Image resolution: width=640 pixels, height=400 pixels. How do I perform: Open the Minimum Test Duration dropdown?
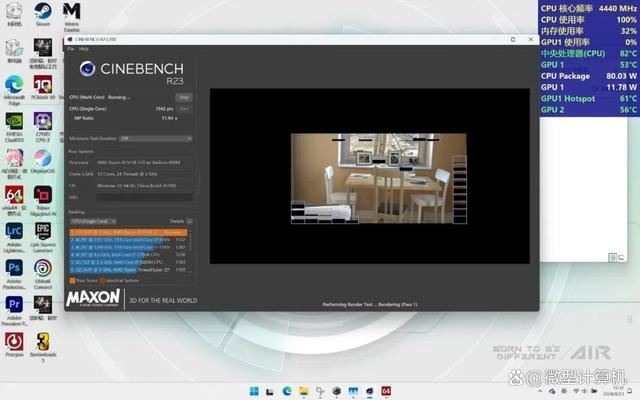[x=155, y=139]
